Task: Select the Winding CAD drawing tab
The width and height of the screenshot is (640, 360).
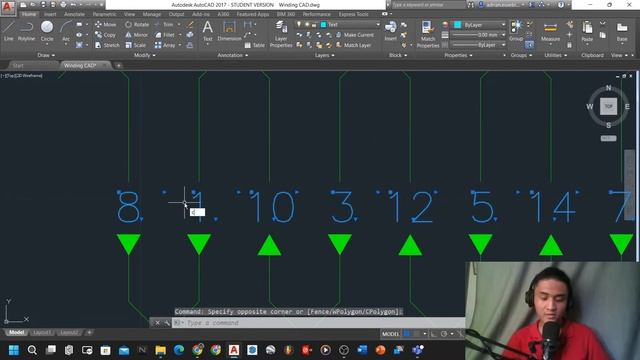Action: (x=80, y=65)
